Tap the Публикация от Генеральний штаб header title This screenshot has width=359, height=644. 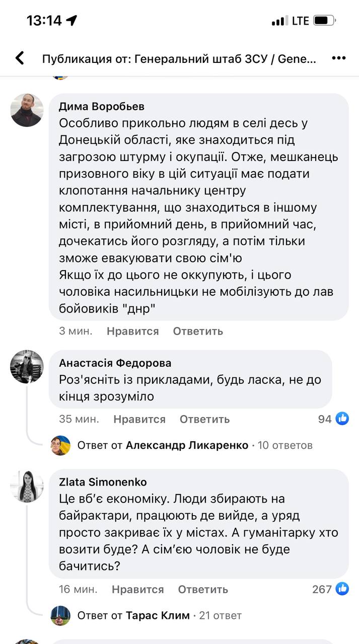[x=179, y=59]
